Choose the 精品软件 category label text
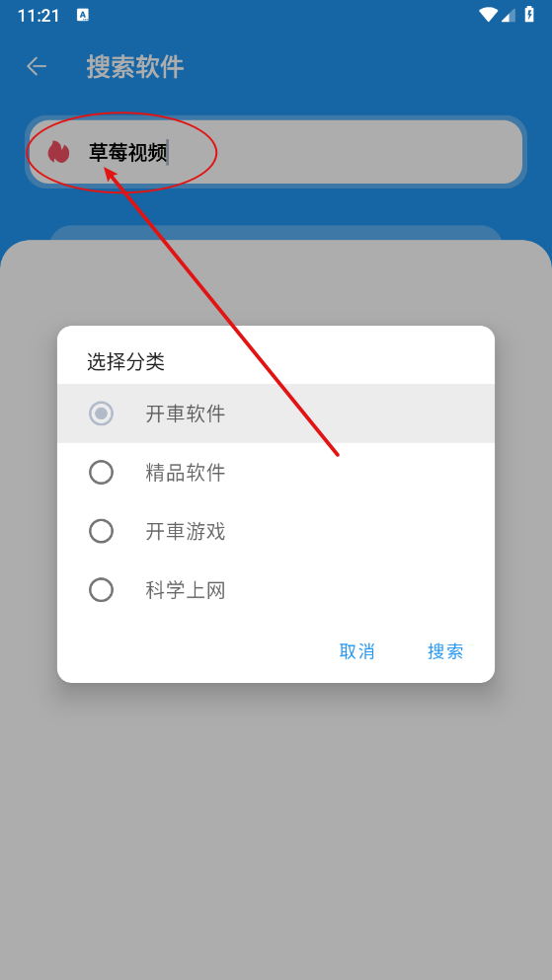Viewport: 552px width, 980px height. point(186,473)
